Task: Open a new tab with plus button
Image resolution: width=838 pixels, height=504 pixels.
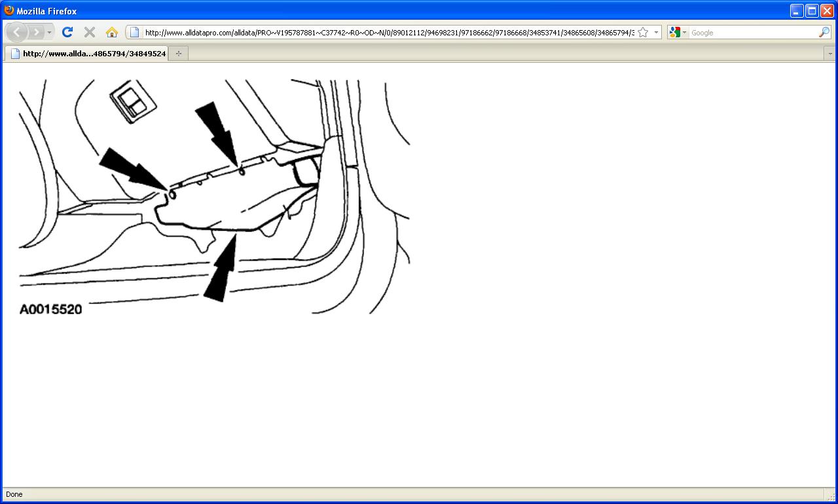Action: [x=179, y=54]
